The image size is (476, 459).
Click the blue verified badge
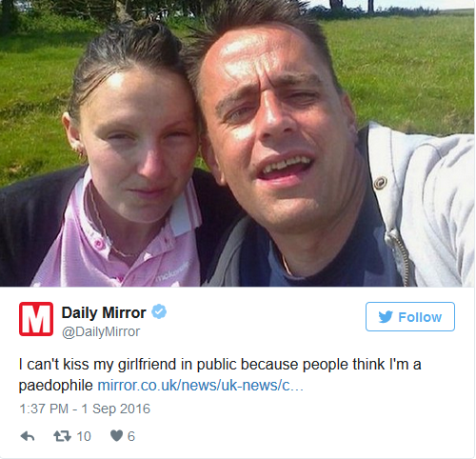click(x=159, y=311)
